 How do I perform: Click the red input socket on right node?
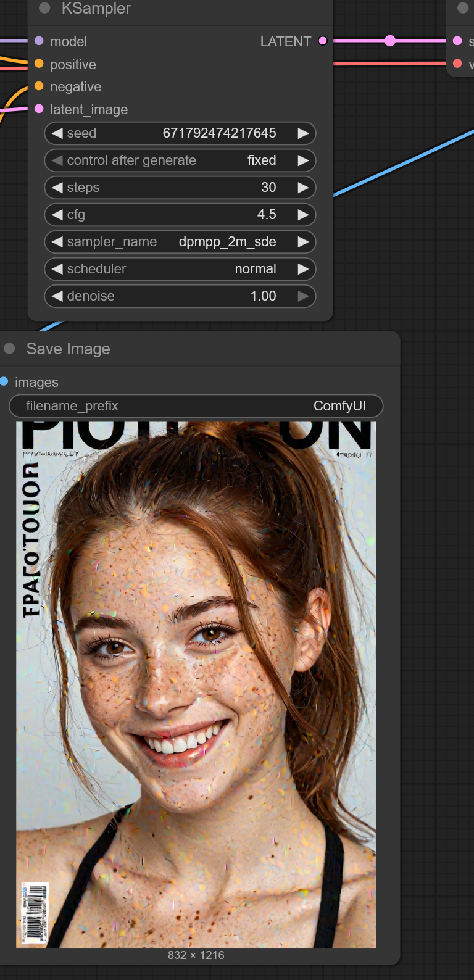click(457, 64)
